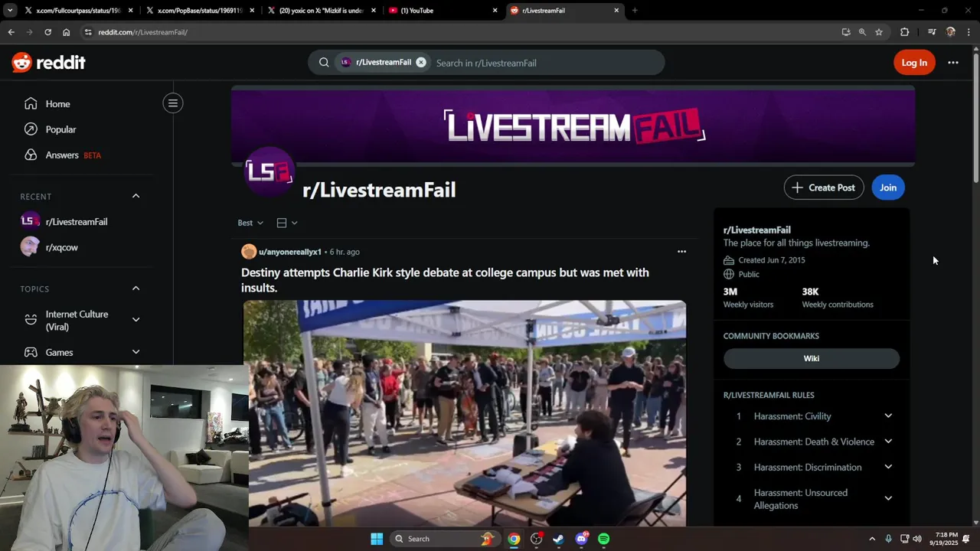Image resolution: width=980 pixels, height=551 pixels.
Task: Open the Chrome three-dot menu
Action: [969, 32]
